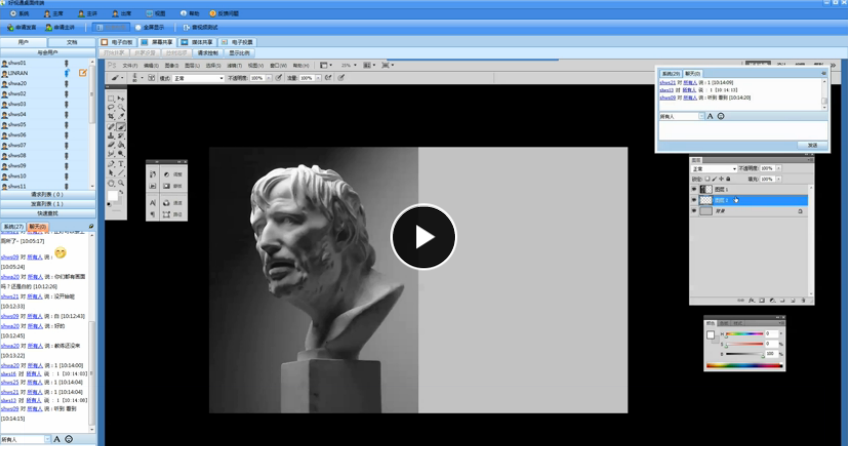Select the Type tool
Image resolution: width=848 pixels, height=469 pixels.
[121, 163]
